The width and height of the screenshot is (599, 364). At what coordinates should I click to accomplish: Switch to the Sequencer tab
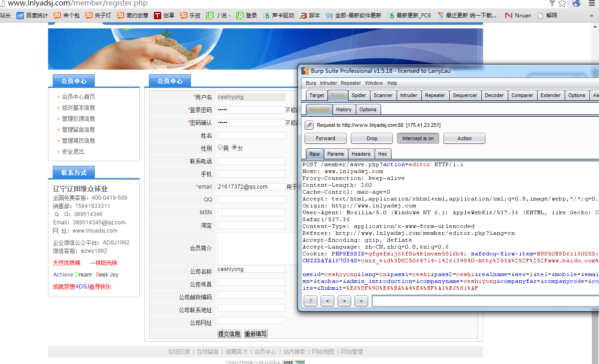[465, 95]
